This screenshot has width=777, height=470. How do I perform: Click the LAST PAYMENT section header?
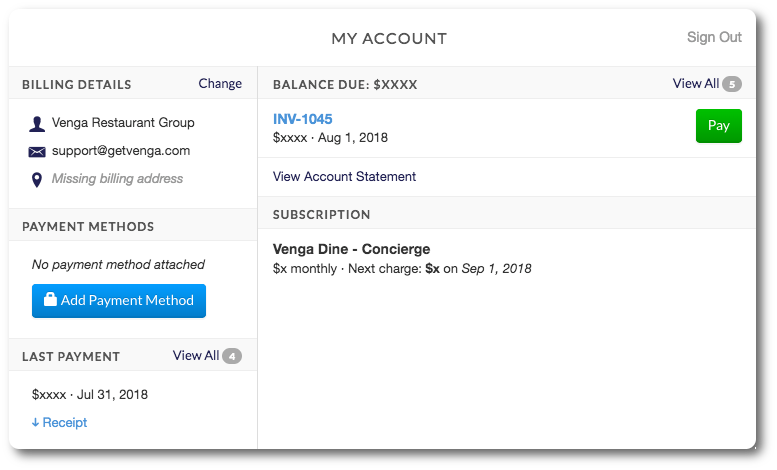point(71,356)
